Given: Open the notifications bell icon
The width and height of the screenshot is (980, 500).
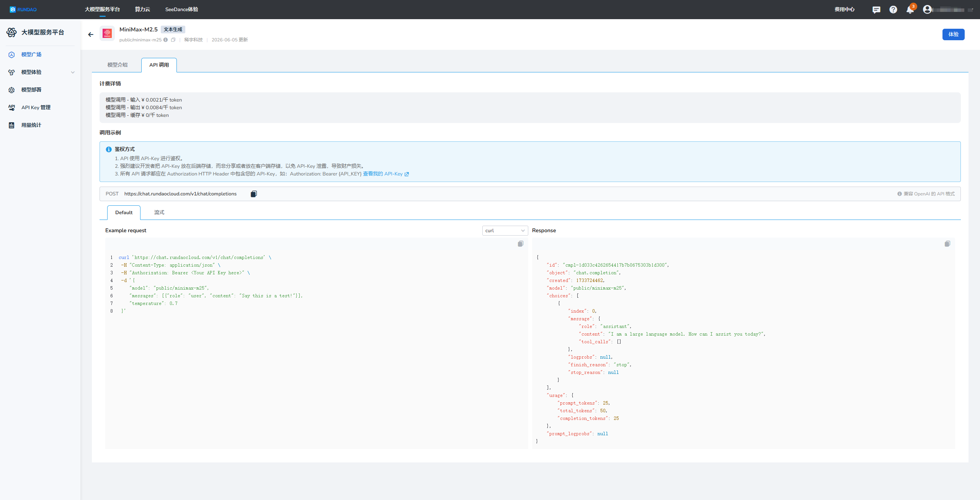Looking at the screenshot, I should [910, 10].
